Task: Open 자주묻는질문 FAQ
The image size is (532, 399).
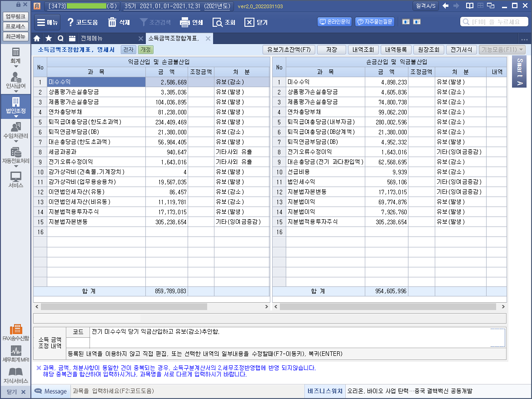Action: (375, 22)
